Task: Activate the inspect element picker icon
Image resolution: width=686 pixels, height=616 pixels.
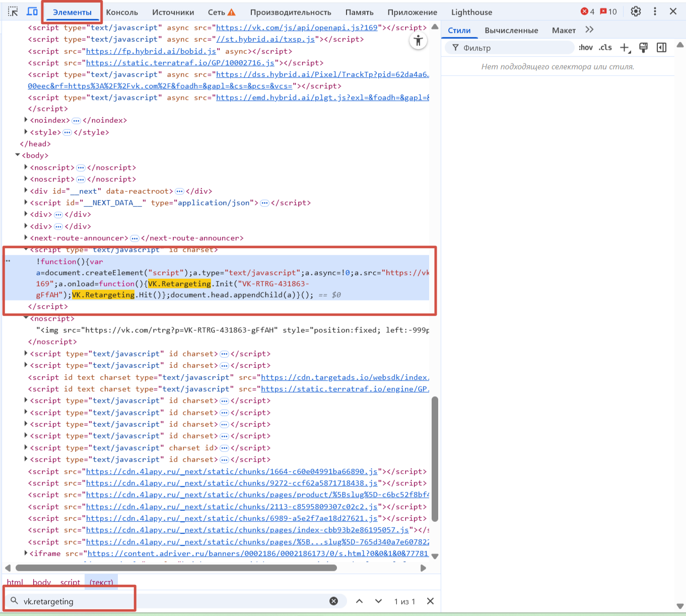Action: 13,12
